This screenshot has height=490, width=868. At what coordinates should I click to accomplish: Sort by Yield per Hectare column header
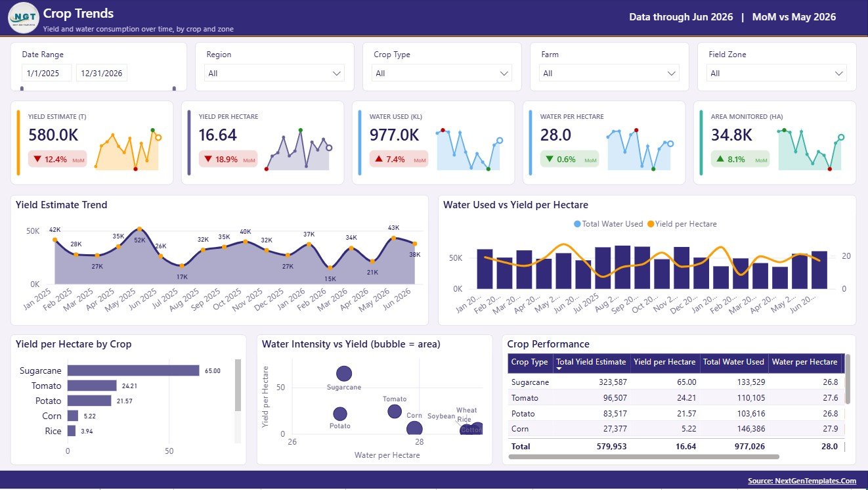click(664, 362)
